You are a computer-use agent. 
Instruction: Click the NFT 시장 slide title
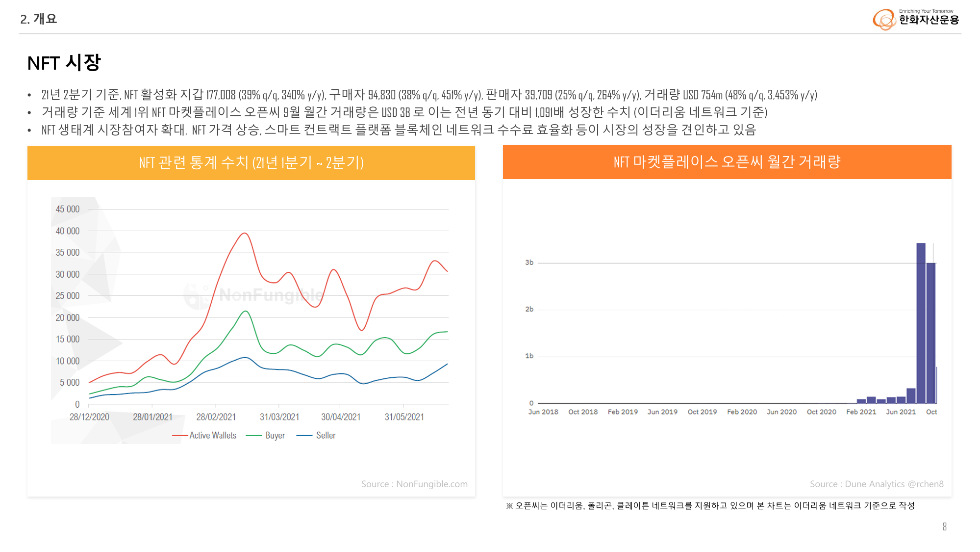(64, 63)
